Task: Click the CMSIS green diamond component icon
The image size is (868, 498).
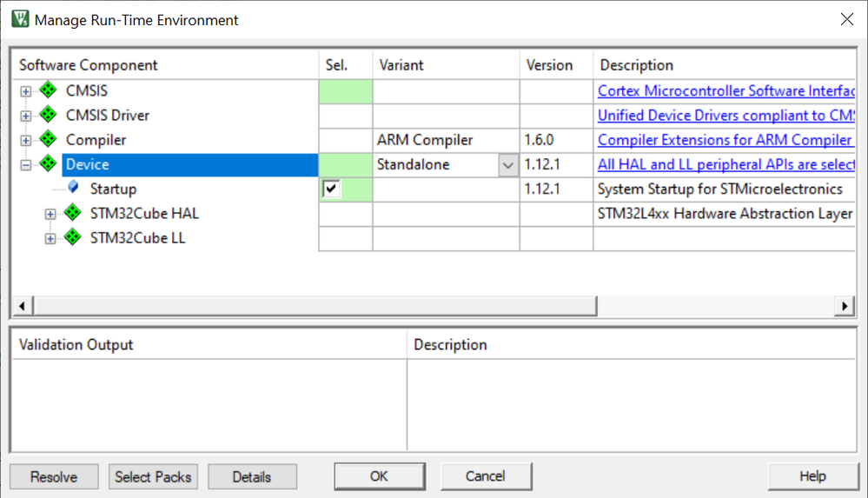Action: pyautogui.click(x=48, y=90)
